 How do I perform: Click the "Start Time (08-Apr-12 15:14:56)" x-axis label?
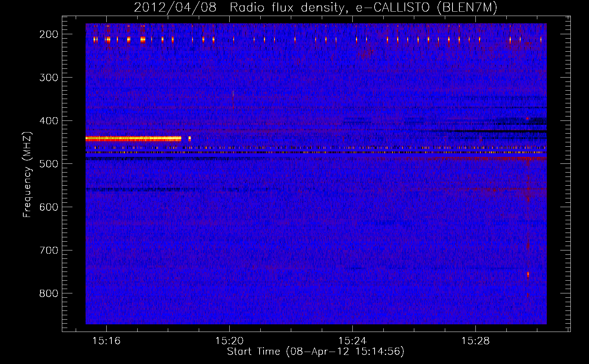pyautogui.click(x=316, y=352)
